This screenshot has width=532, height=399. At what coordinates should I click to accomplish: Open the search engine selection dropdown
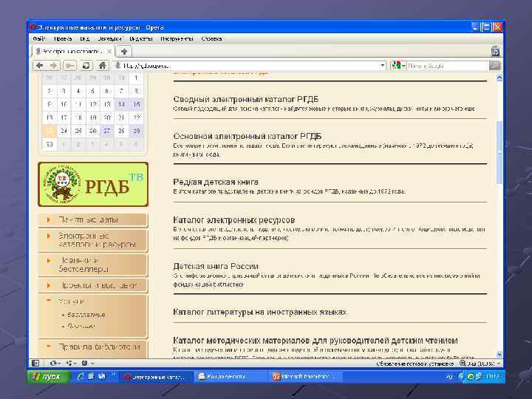403,66
